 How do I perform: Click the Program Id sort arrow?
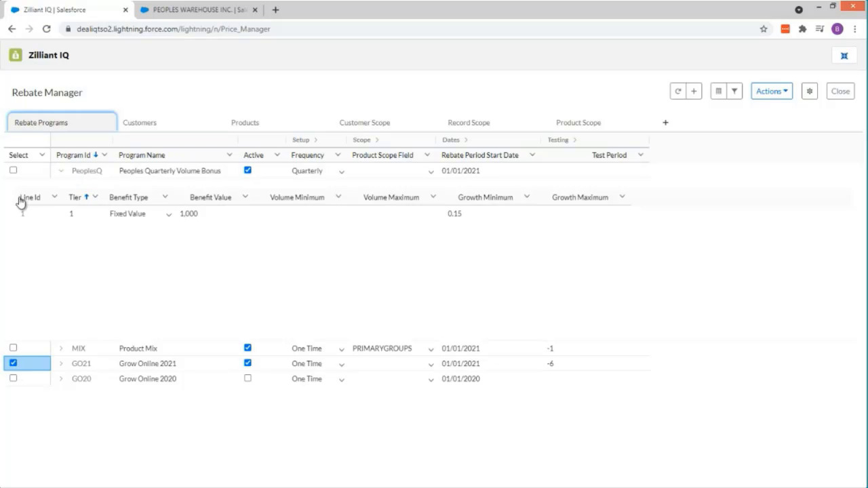click(96, 155)
